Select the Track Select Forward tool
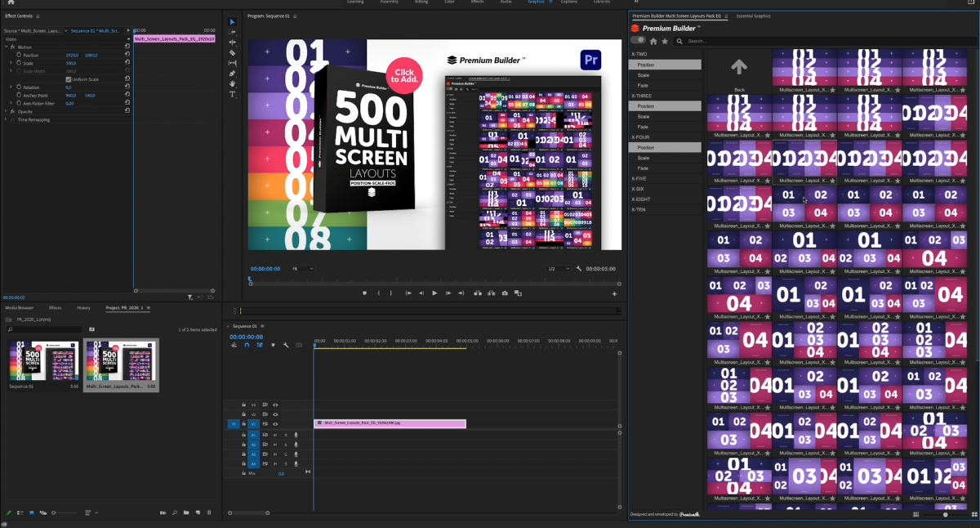The height and width of the screenshot is (528, 980). [232, 33]
